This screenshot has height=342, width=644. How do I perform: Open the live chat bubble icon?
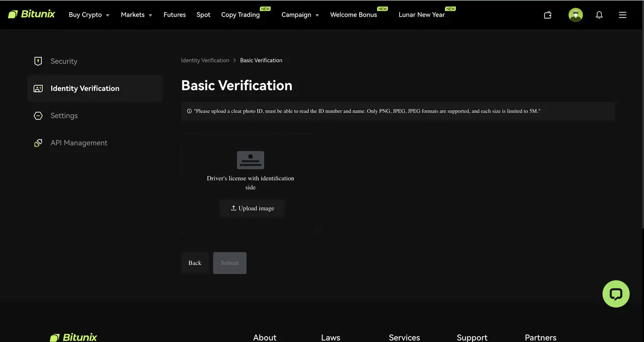pyautogui.click(x=616, y=294)
